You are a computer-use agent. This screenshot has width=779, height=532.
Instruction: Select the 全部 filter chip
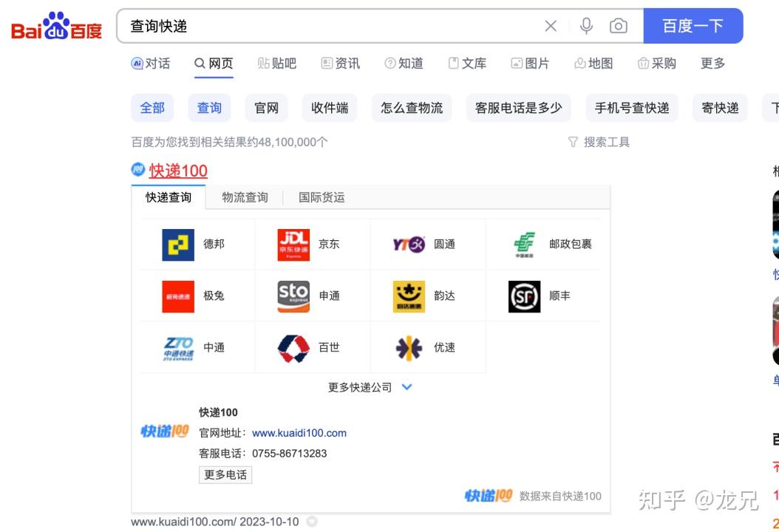[x=152, y=107]
